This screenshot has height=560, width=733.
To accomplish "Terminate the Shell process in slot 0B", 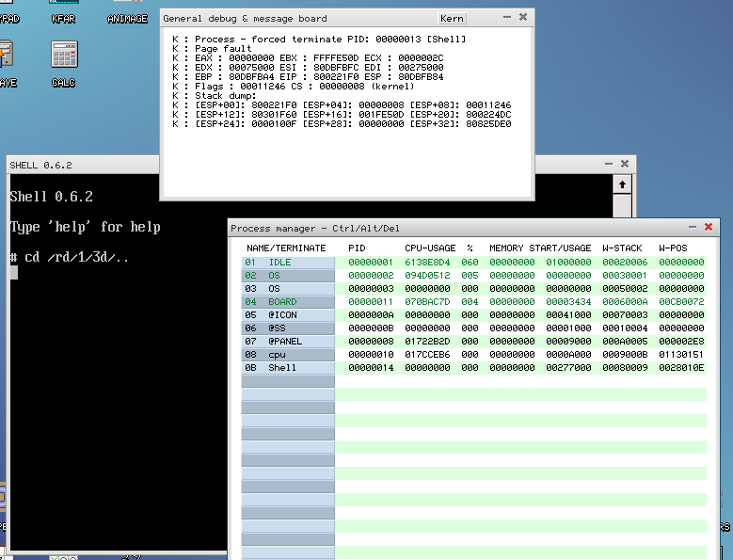I will coord(287,367).
